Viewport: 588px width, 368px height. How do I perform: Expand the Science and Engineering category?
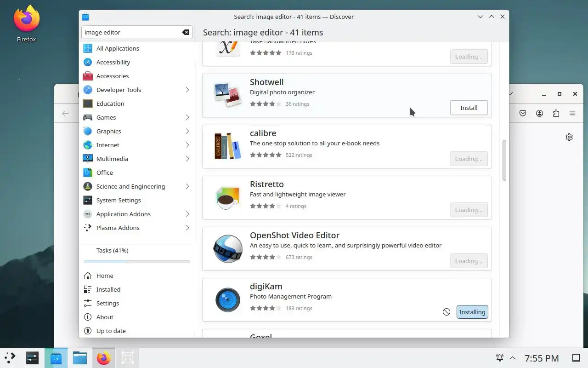coord(187,186)
